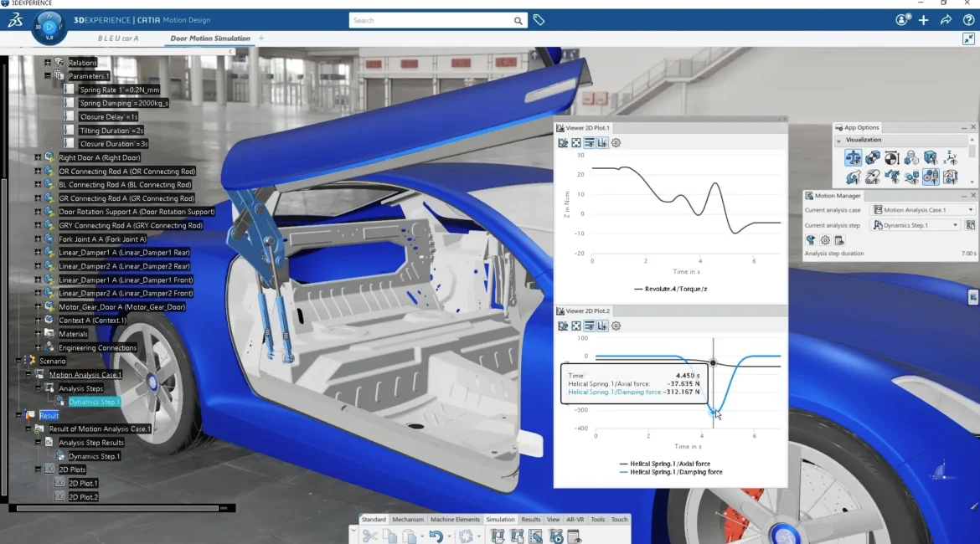Toggle the center-of-gravity cube visualization icon

tap(873, 157)
